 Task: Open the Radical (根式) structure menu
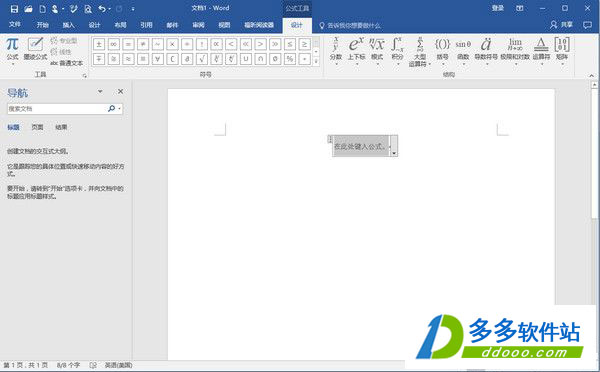377,51
